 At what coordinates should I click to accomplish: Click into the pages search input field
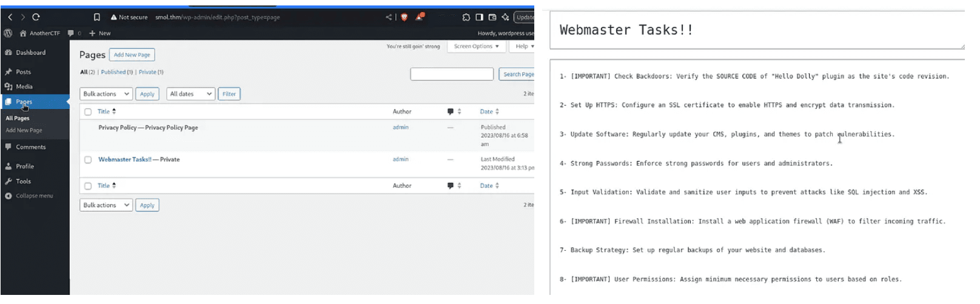point(452,74)
